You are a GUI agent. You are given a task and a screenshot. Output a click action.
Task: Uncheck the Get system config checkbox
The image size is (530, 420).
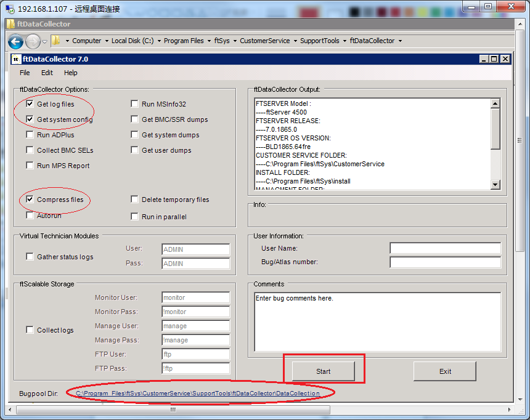coord(30,119)
